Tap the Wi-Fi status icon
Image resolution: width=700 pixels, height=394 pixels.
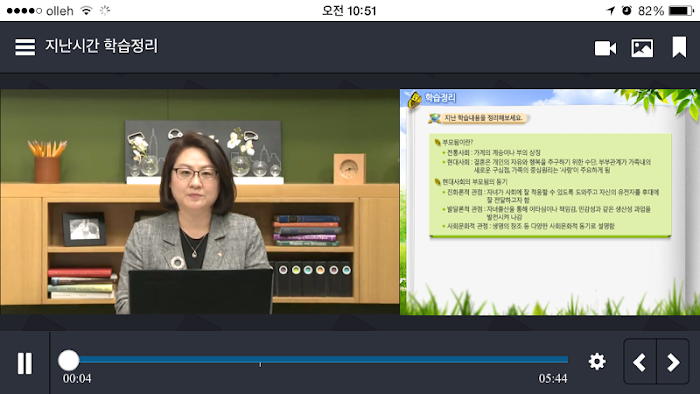pyautogui.click(x=86, y=11)
